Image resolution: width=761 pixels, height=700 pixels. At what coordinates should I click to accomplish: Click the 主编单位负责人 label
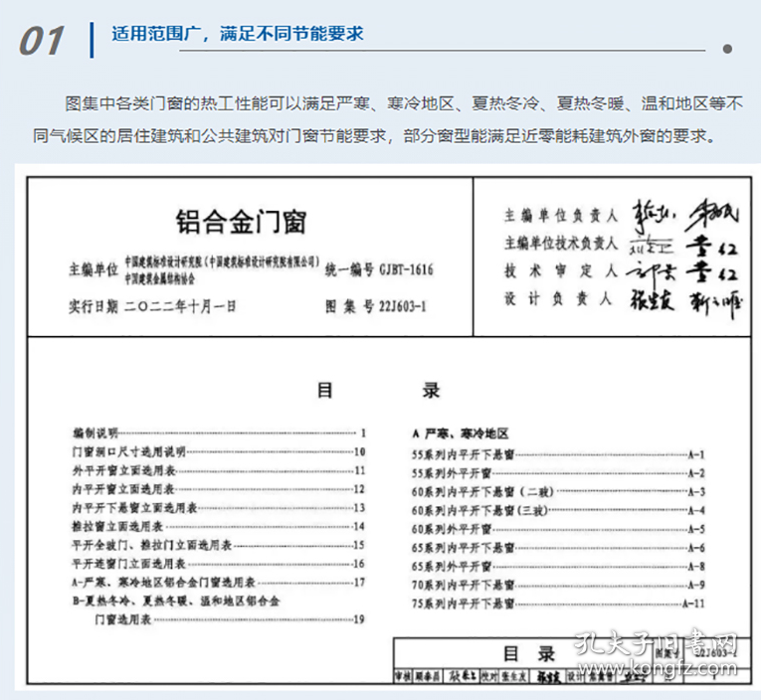(x=561, y=216)
